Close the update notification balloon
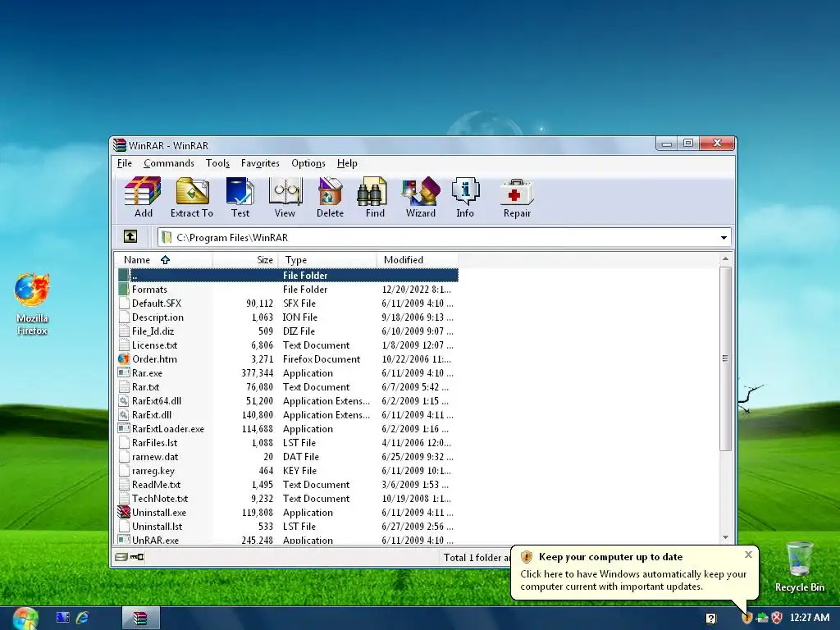 (x=748, y=555)
